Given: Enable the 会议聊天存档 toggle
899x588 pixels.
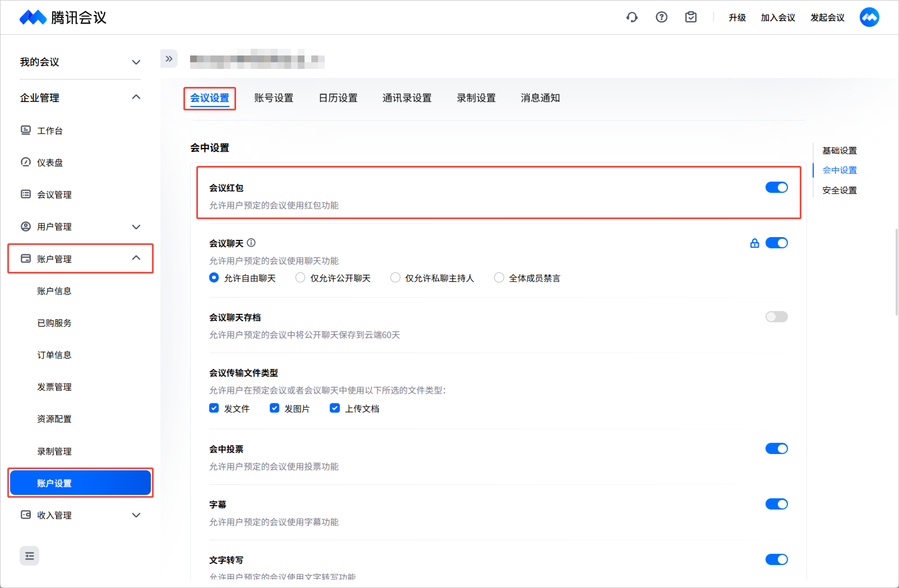Looking at the screenshot, I should coord(776,317).
